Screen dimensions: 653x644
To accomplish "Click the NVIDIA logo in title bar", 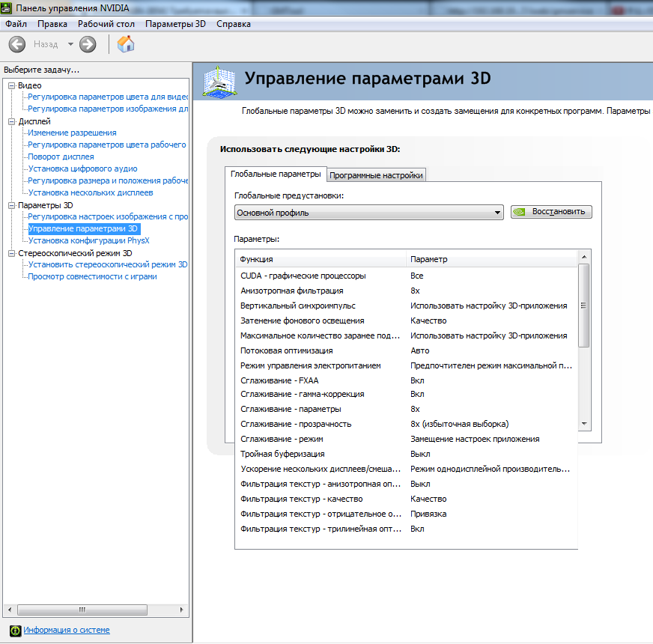I will click(6, 8).
